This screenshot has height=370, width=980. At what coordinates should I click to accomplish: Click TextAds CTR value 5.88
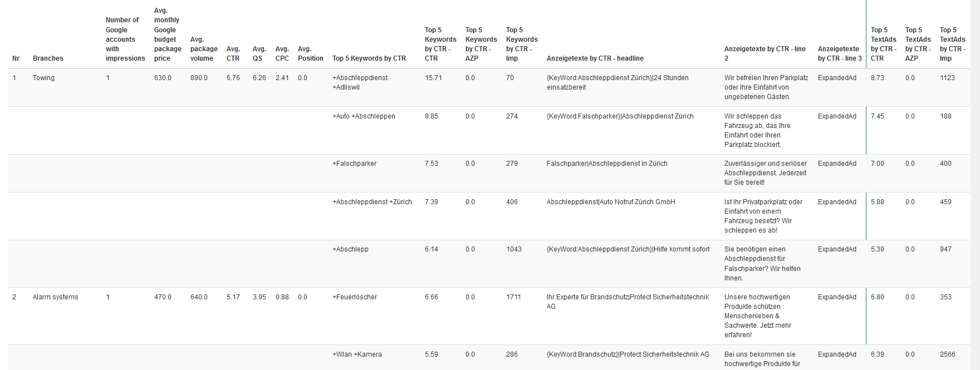click(x=878, y=202)
